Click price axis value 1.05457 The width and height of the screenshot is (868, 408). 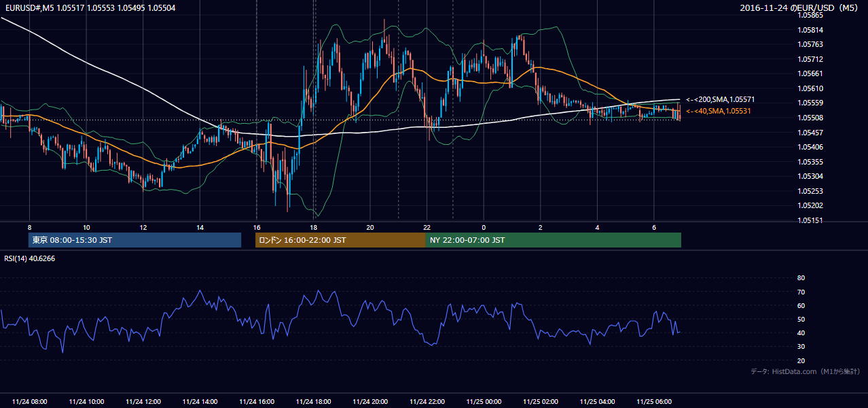pos(811,133)
